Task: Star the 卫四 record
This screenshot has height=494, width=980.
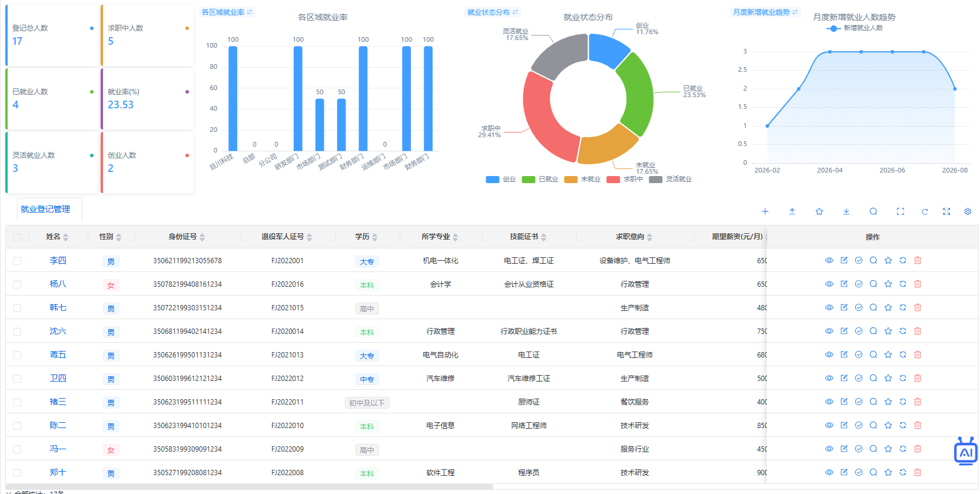Action: coord(888,378)
